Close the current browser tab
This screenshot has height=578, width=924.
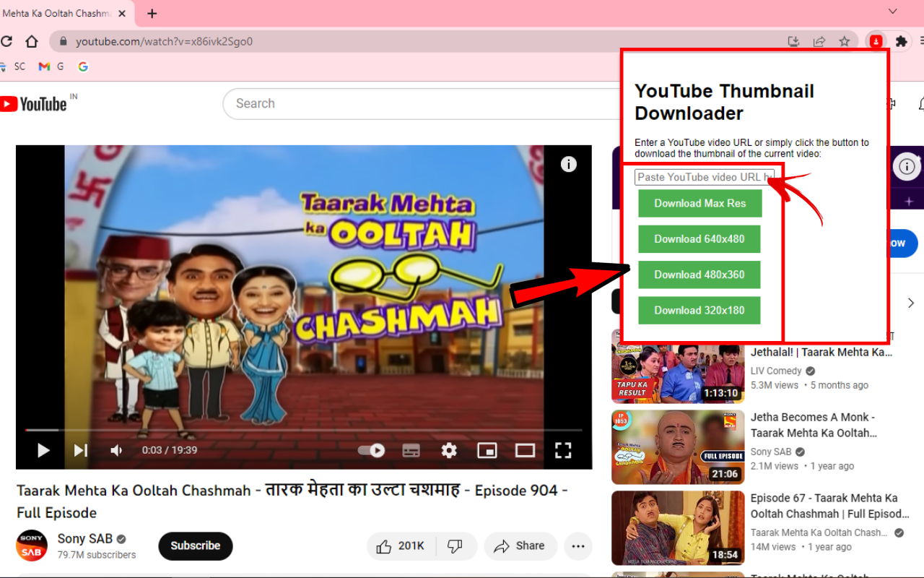pos(122,13)
